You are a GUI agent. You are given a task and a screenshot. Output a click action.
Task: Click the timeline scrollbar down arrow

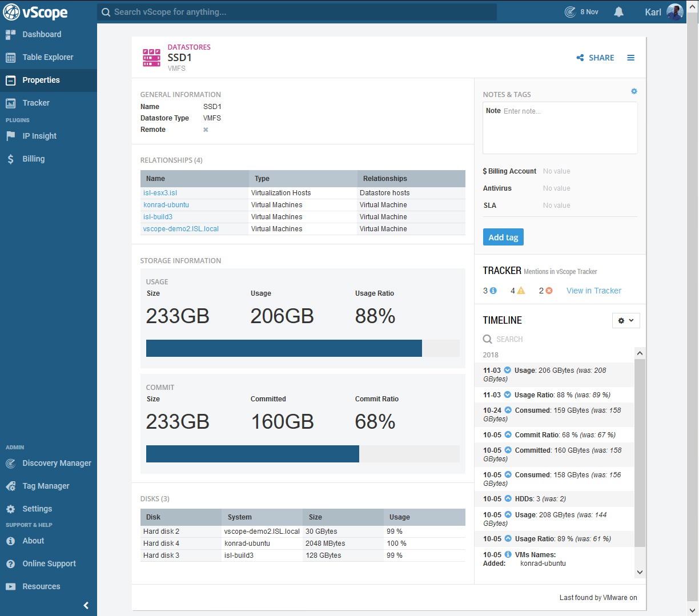[x=640, y=572]
